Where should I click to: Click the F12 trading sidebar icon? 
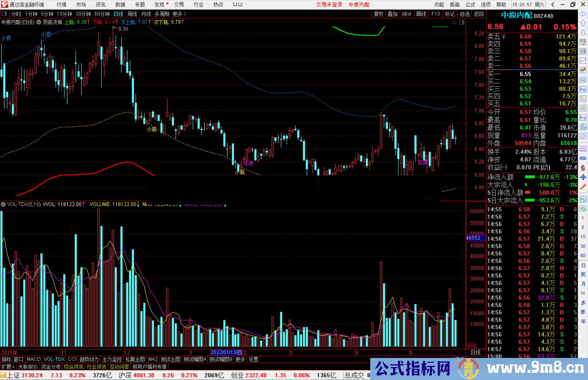coord(583,118)
